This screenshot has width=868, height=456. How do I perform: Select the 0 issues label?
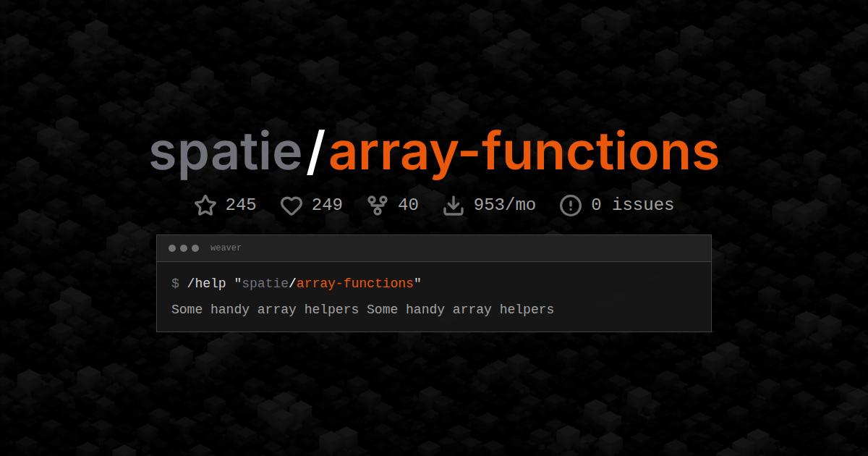632,205
